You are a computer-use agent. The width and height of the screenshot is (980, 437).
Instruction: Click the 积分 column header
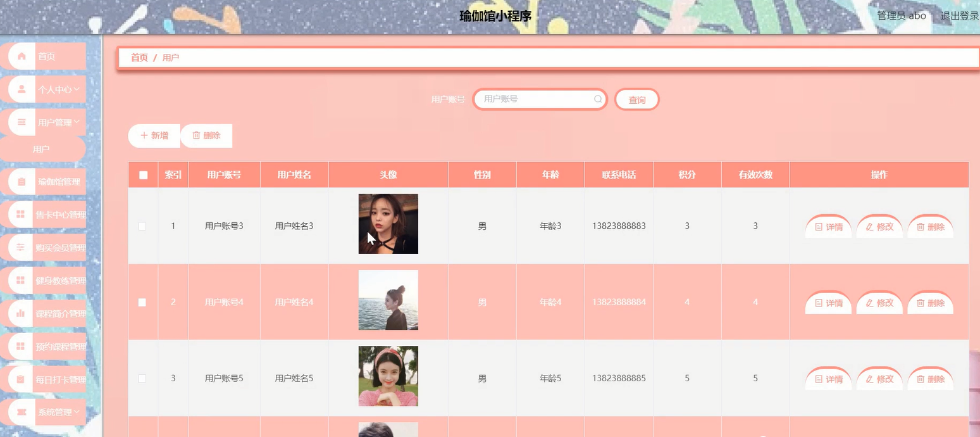tap(687, 175)
